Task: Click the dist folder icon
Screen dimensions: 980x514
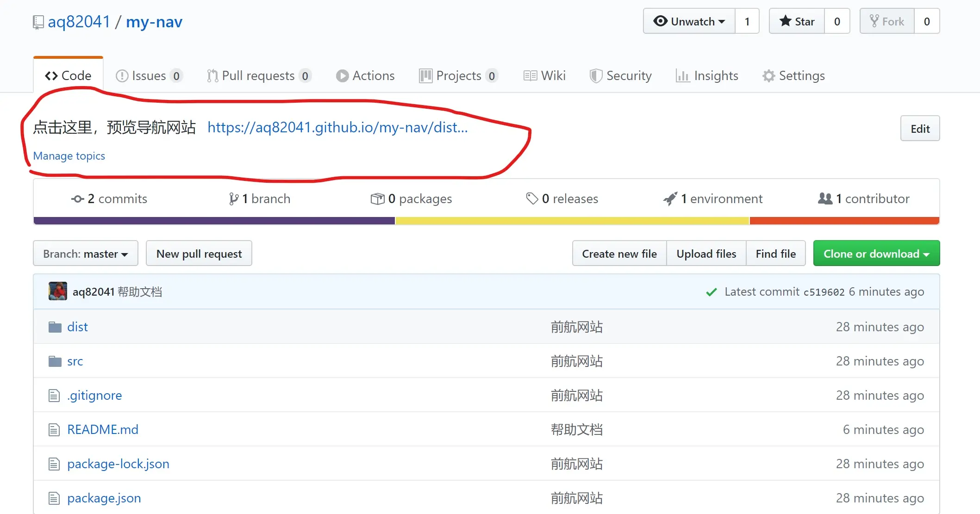Action: coord(55,327)
